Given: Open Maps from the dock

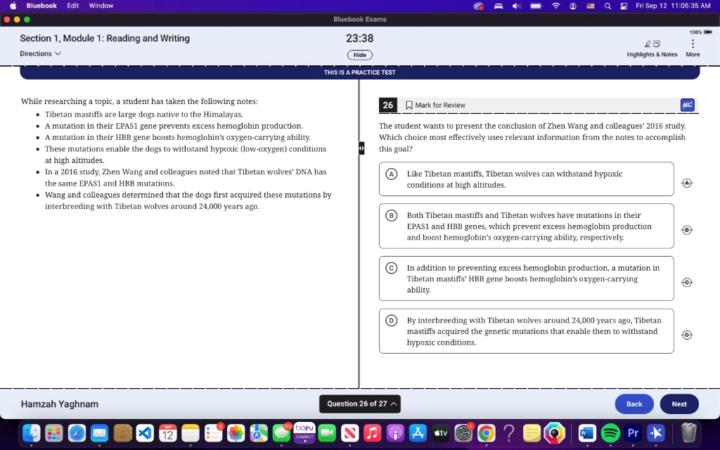Looking at the screenshot, I should 259,433.
